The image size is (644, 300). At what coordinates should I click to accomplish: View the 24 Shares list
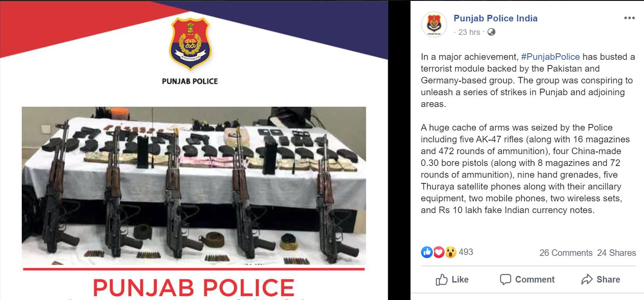click(x=616, y=253)
